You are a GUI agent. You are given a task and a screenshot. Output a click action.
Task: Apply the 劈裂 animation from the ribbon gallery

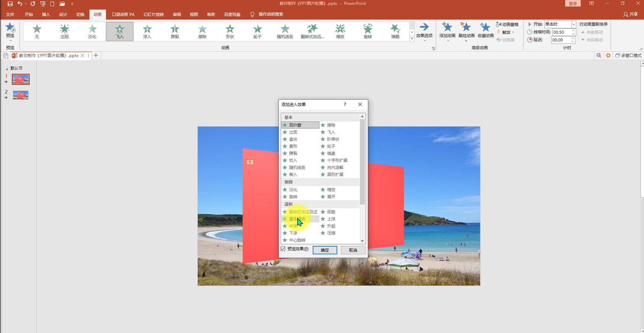pyautogui.click(x=175, y=31)
